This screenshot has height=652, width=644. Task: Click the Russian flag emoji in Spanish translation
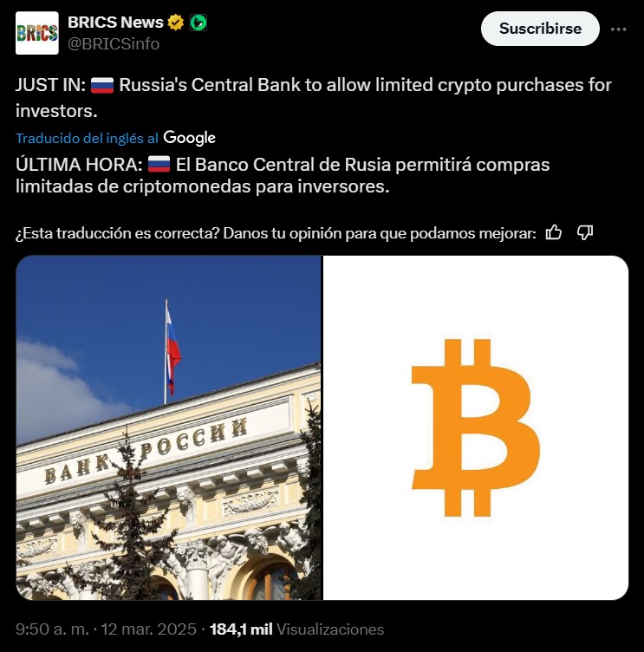pyautogui.click(x=159, y=165)
